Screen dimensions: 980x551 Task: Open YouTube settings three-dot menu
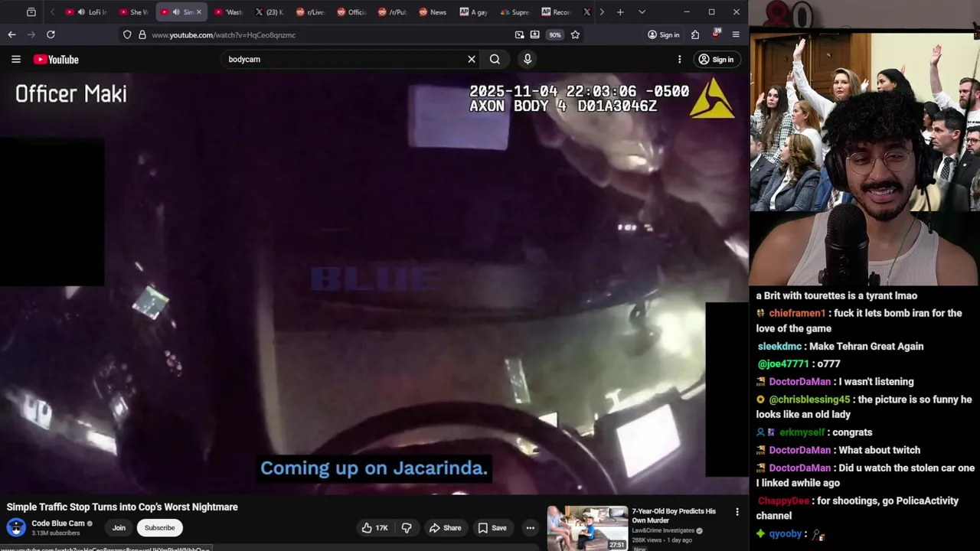(679, 59)
